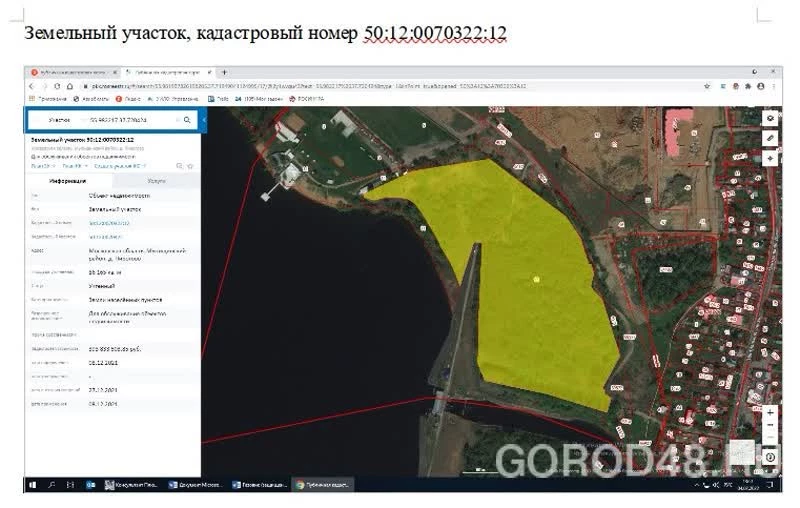This screenshot has width=800, height=508.
Task: Open the Windows Start menu
Action: tap(33, 484)
